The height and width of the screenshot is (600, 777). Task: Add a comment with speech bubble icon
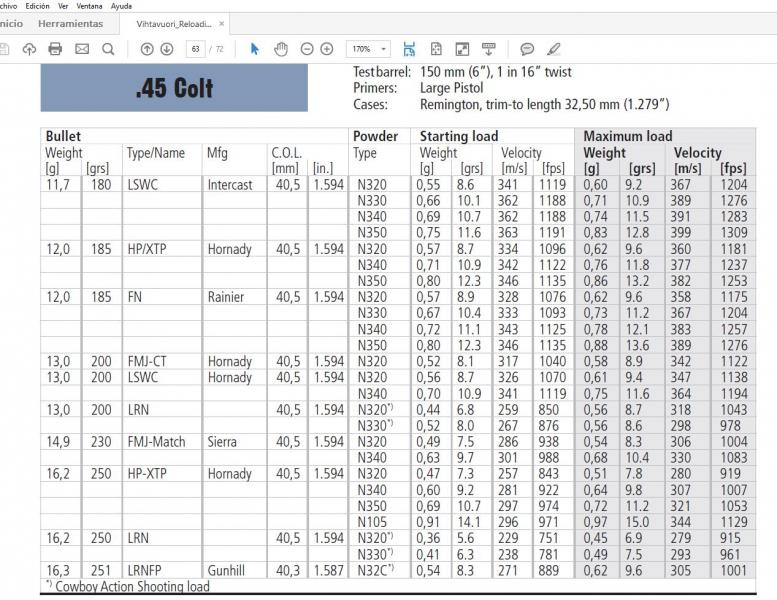(526, 49)
